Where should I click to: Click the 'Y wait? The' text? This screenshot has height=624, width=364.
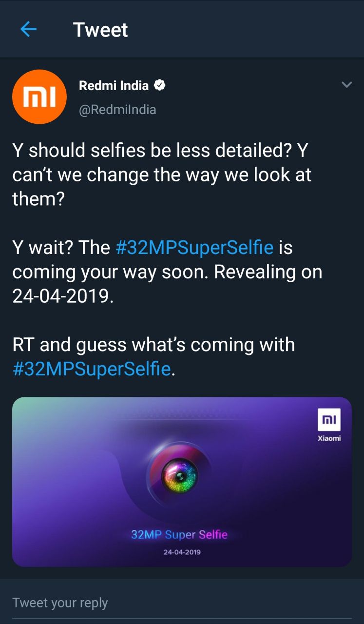[x=61, y=247]
